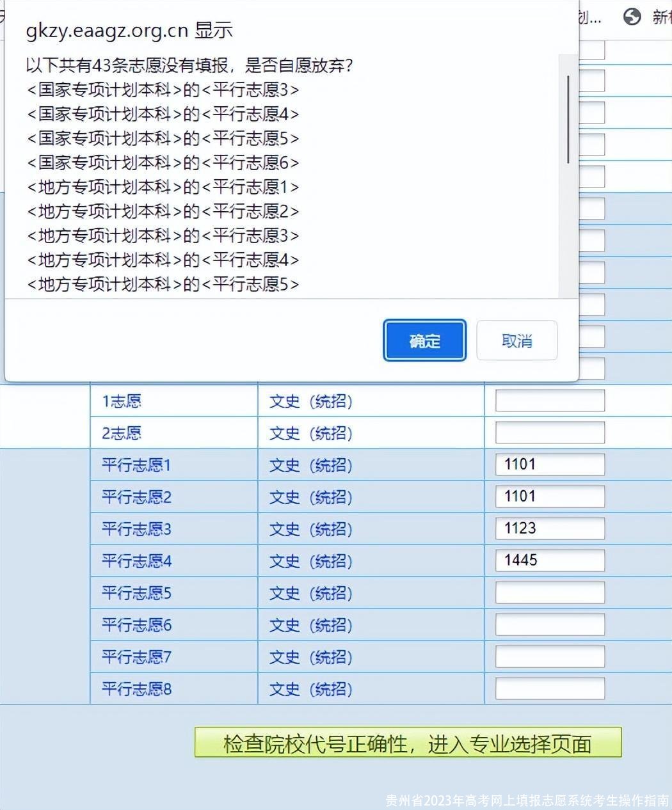Viewport: 672px width, 810px height.
Task: Click the green 检查院校代号正确性 button
Action: [408, 744]
